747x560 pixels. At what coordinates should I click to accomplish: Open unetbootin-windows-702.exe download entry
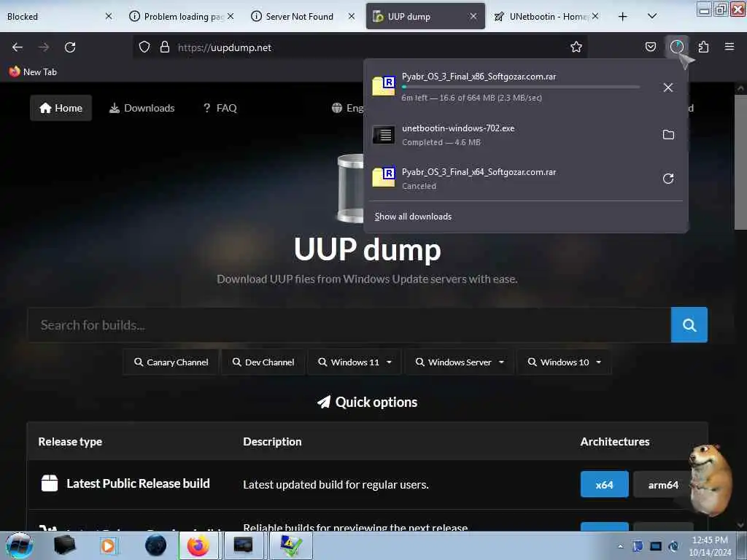512,135
